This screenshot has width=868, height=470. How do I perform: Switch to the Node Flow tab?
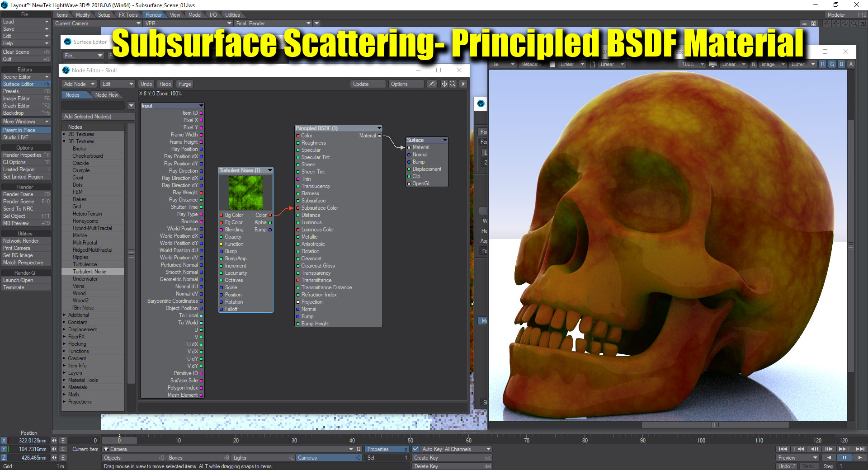(106, 95)
